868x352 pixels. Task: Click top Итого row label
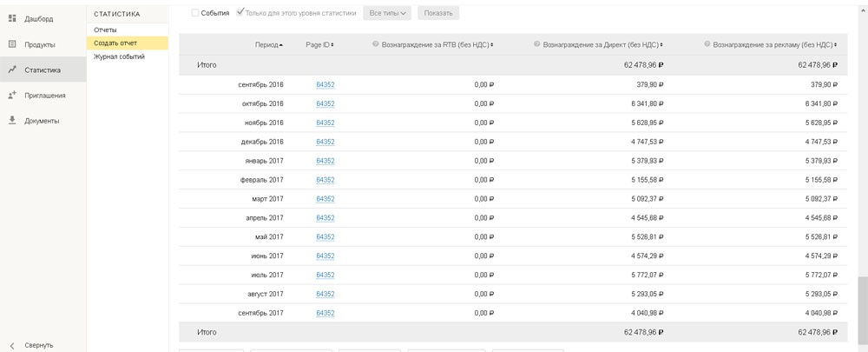click(x=207, y=65)
